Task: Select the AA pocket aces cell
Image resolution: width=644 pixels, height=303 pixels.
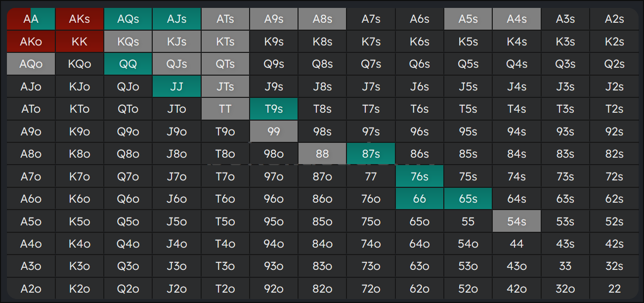Action: [x=31, y=19]
